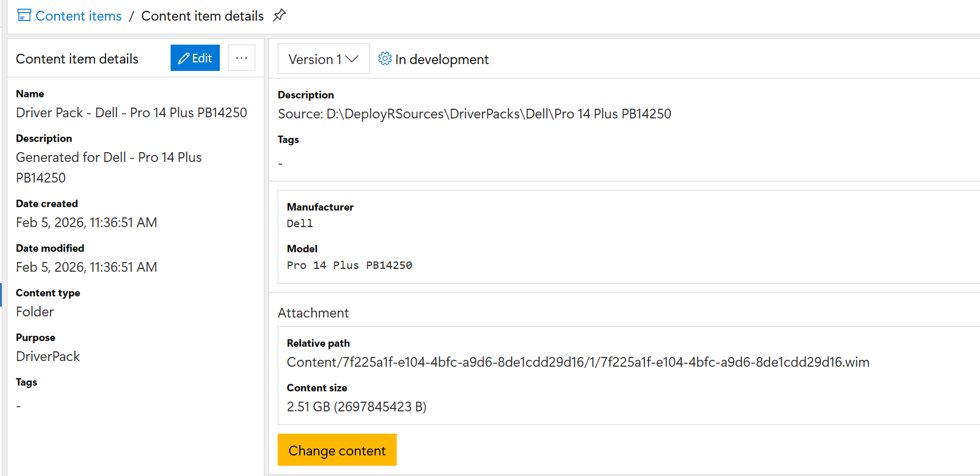Select the Model value Pro 14 Plus PB14250
Screen dimensions: 980x476
[x=349, y=265]
